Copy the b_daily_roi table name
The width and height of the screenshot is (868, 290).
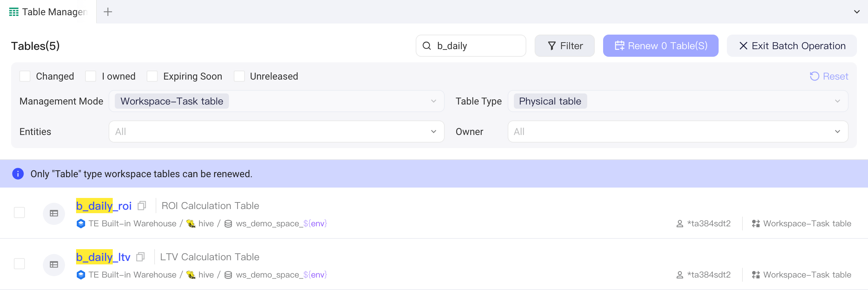point(142,206)
